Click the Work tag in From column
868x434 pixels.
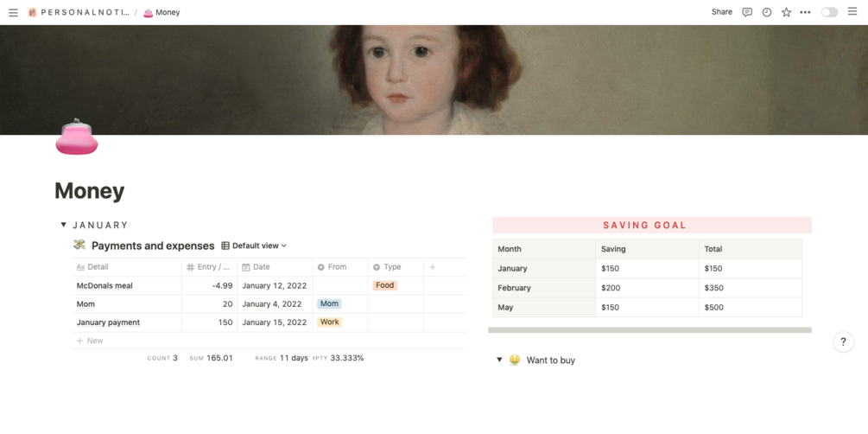pos(329,322)
